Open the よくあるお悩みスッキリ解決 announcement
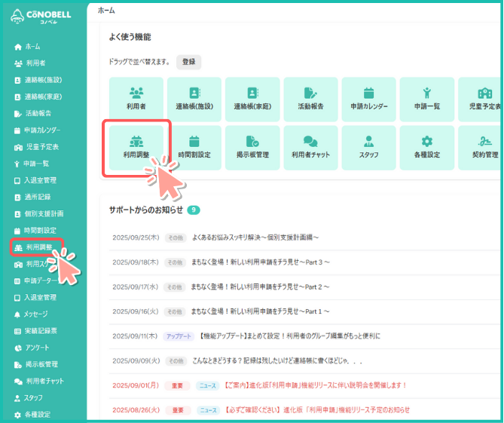This screenshot has width=504, height=423. [x=255, y=238]
